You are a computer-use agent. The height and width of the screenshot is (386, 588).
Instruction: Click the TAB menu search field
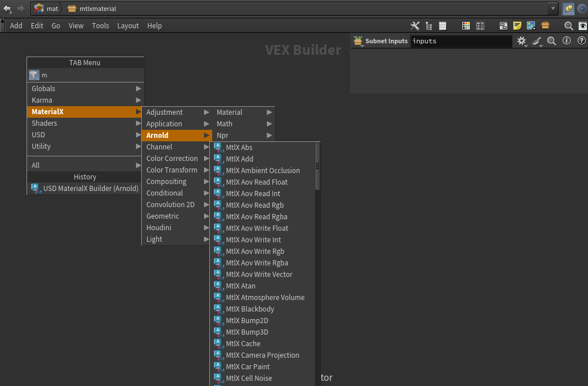pyautogui.click(x=92, y=75)
